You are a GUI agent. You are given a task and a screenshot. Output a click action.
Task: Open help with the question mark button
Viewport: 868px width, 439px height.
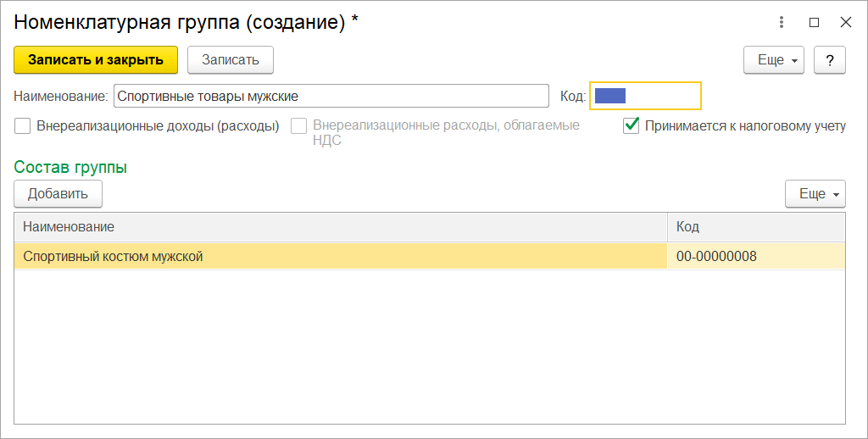click(x=829, y=60)
